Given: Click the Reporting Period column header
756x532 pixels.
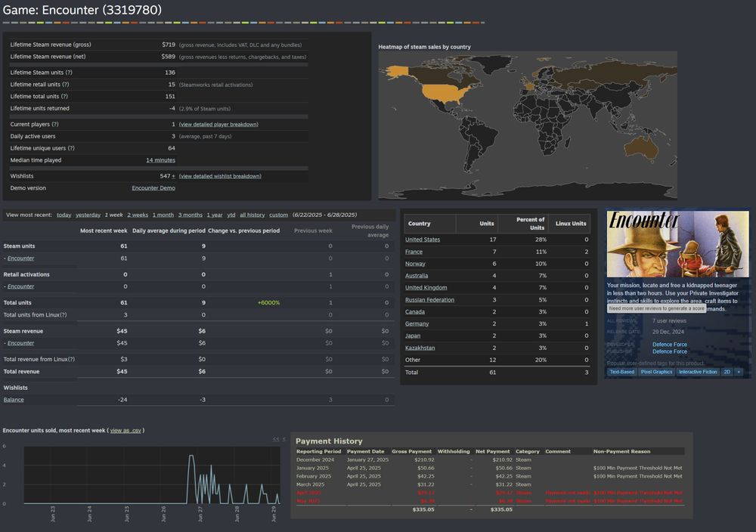Looking at the screenshot, I should [319, 452].
